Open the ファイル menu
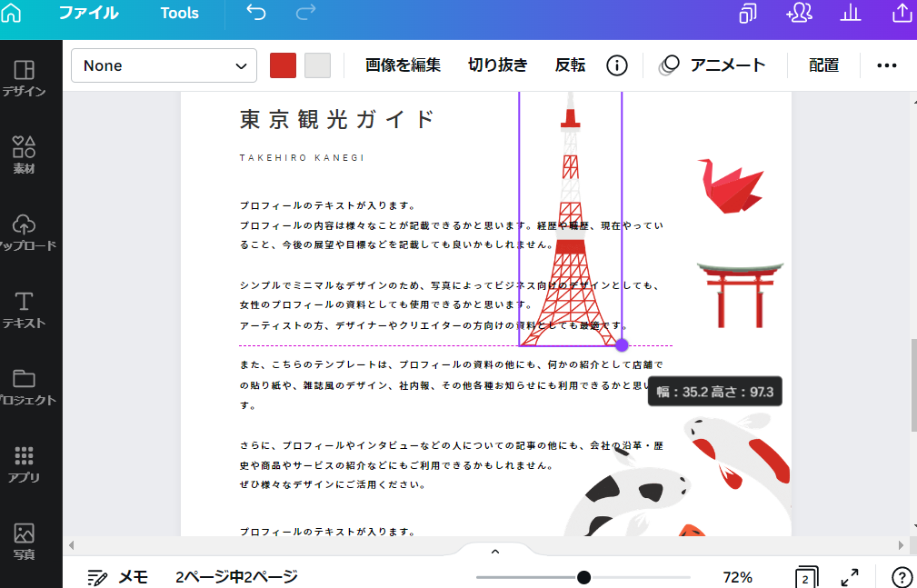 click(88, 13)
